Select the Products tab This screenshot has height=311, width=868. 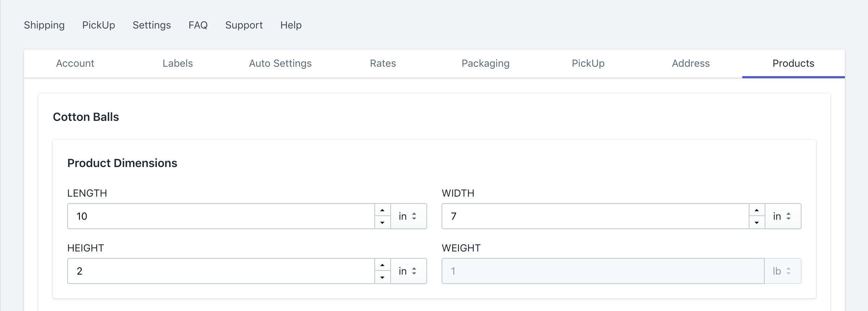tap(794, 63)
